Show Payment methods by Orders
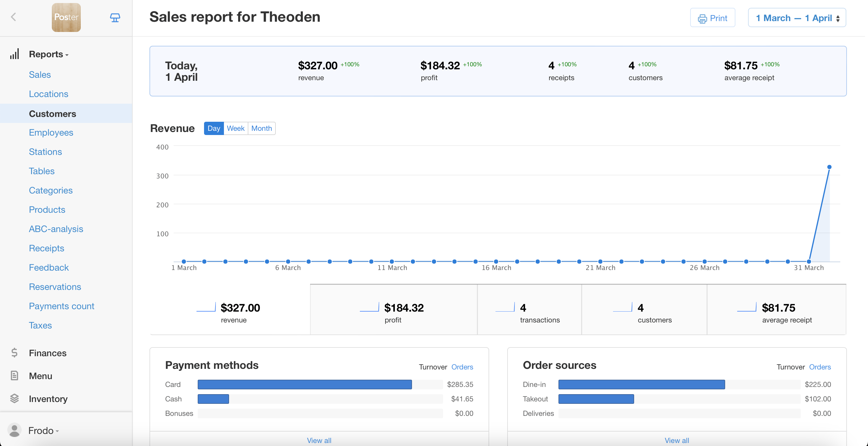Image resolution: width=868 pixels, height=446 pixels. pyautogui.click(x=462, y=367)
